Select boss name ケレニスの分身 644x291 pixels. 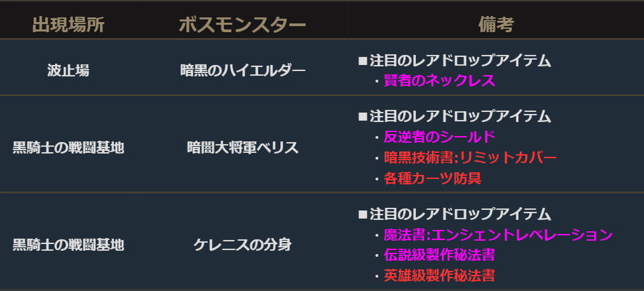(x=242, y=245)
